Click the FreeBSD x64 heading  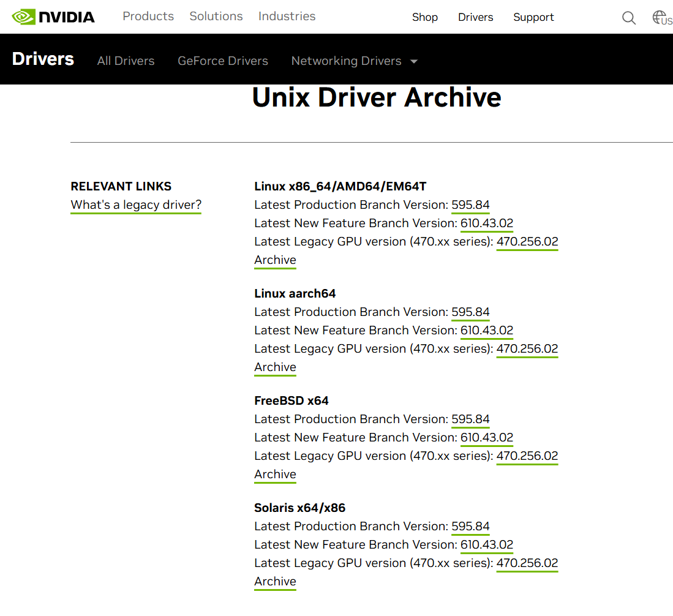(291, 400)
